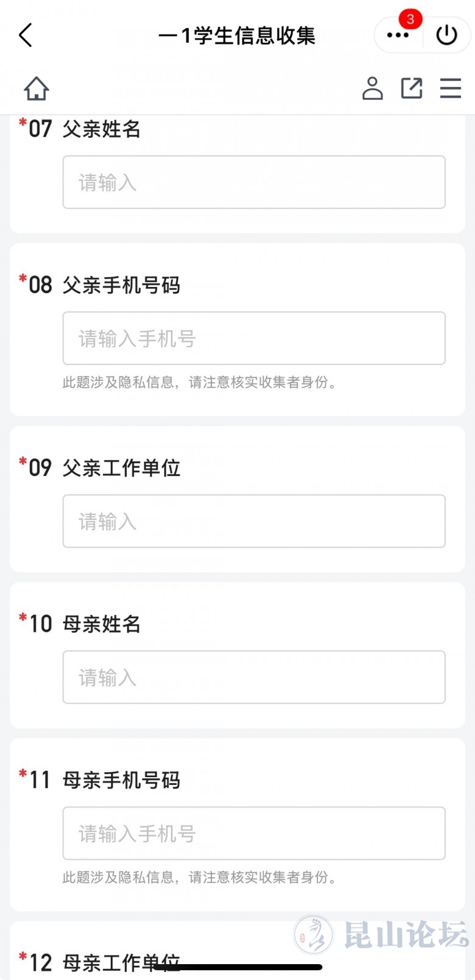
Task: Tap the share export icon
Action: coord(412,88)
